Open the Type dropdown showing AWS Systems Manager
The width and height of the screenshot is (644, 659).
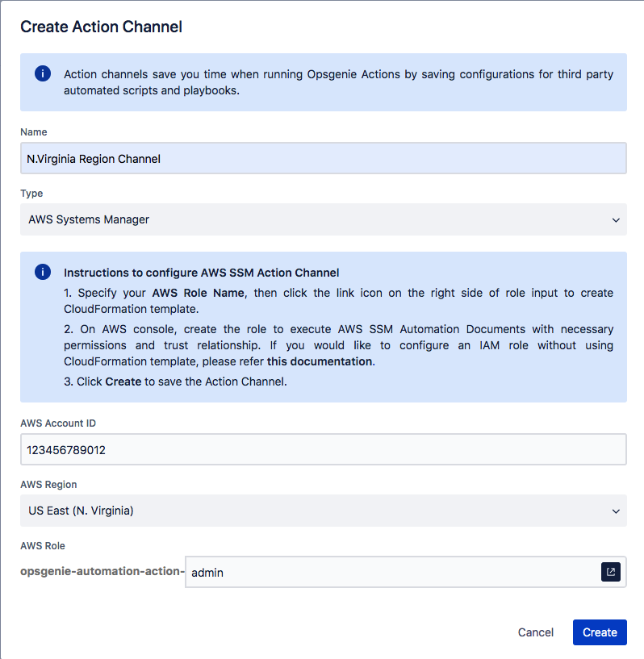[324, 219]
